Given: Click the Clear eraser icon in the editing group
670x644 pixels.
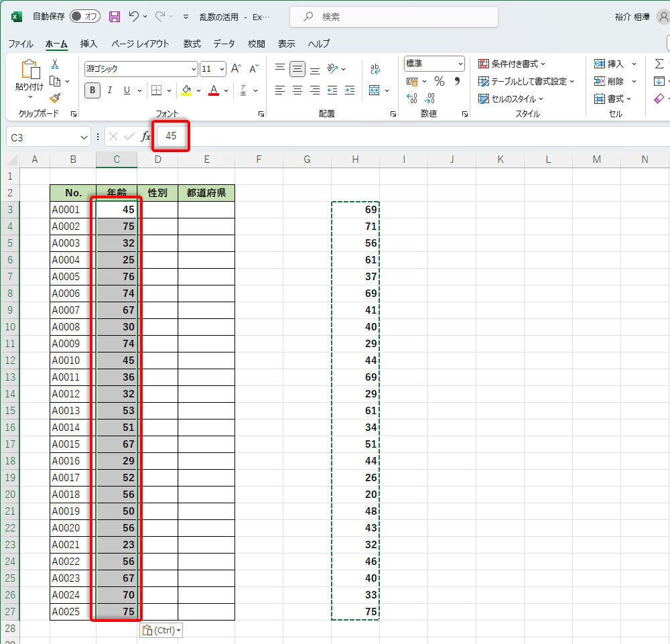Looking at the screenshot, I should coord(659,99).
